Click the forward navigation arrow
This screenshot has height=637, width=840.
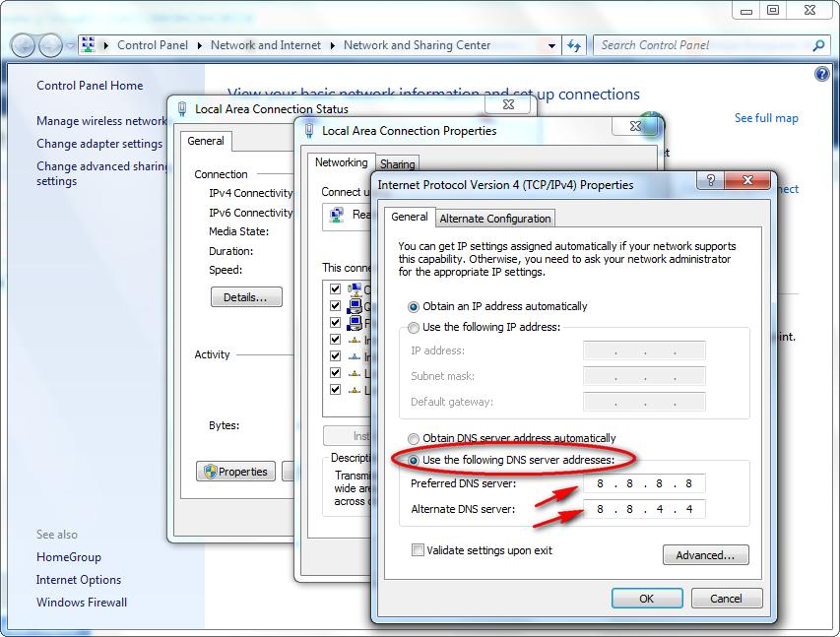51,45
